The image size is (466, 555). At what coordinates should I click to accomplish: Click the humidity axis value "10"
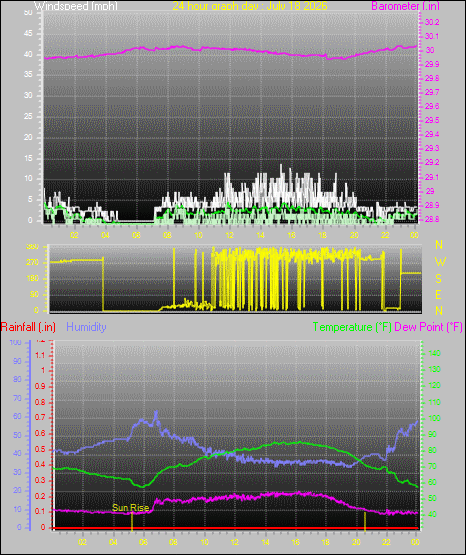pyautogui.click(x=17, y=510)
